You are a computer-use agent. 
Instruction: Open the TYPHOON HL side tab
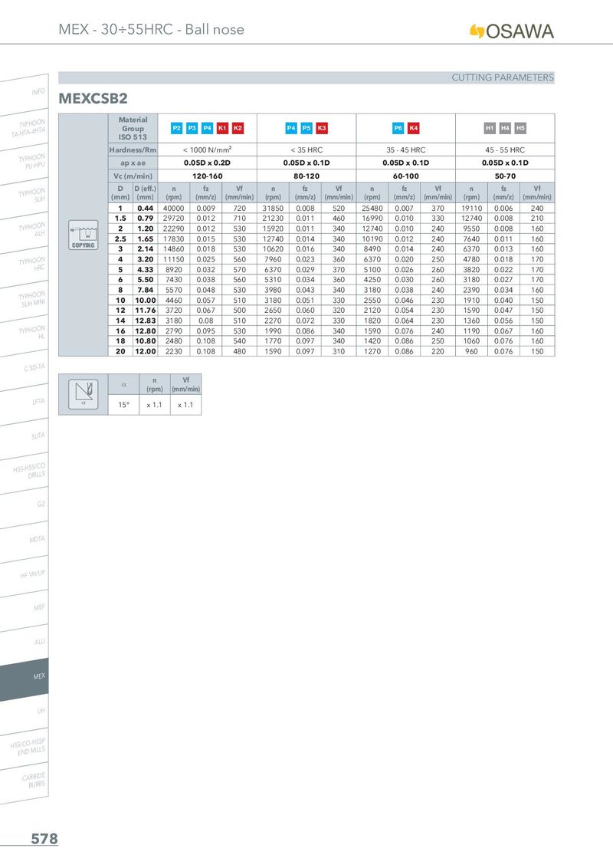(x=25, y=334)
